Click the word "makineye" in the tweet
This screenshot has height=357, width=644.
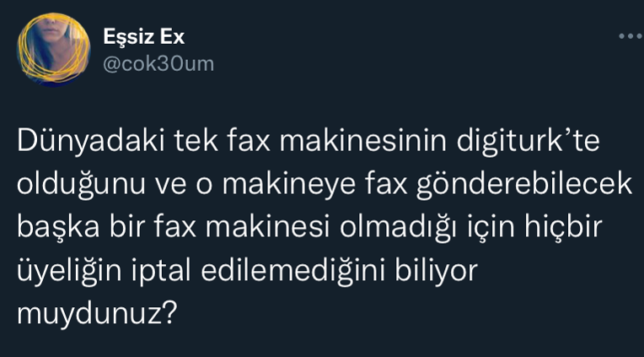(x=289, y=186)
